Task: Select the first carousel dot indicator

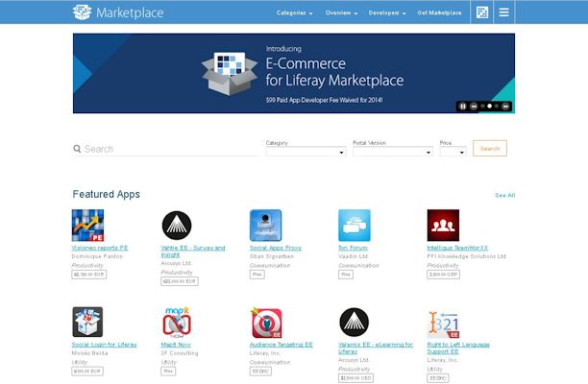Action: pyautogui.click(x=482, y=107)
